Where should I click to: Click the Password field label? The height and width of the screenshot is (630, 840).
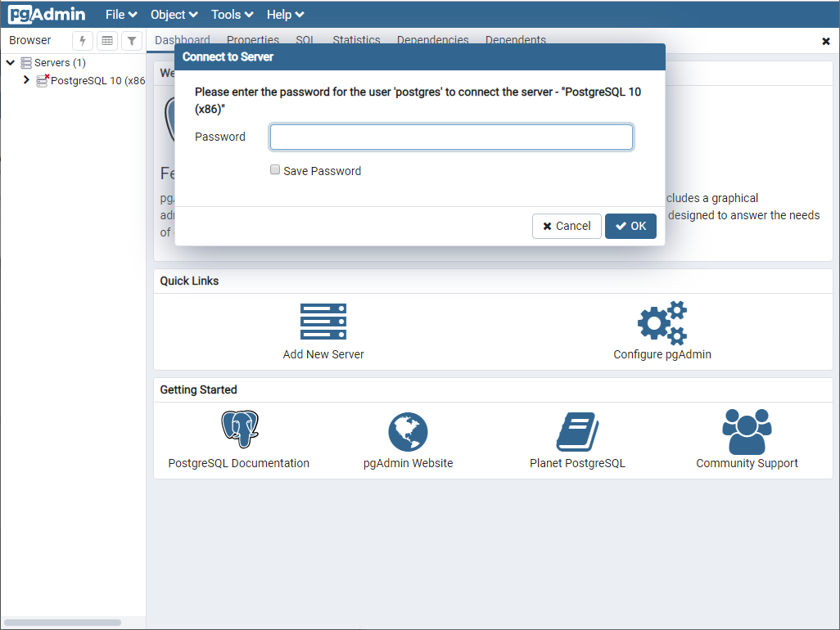coord(219,137)
